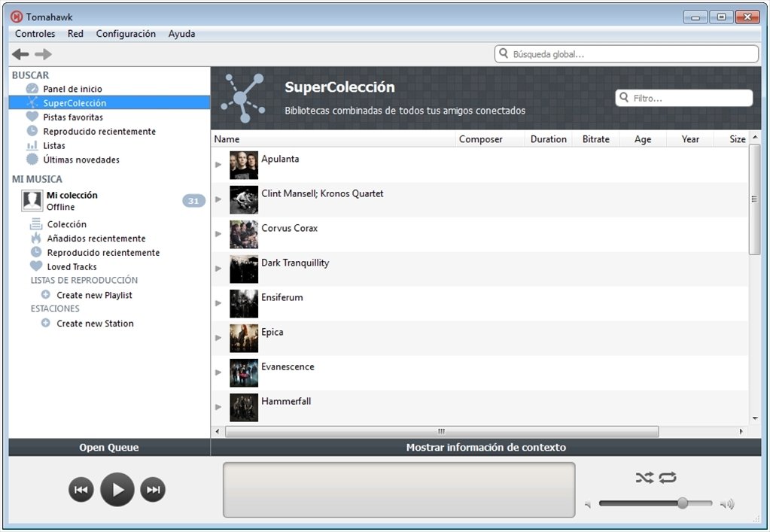Viewport: 770px width, 532px height.
Task: Sort by the Year column header
Action: (690, 139)
